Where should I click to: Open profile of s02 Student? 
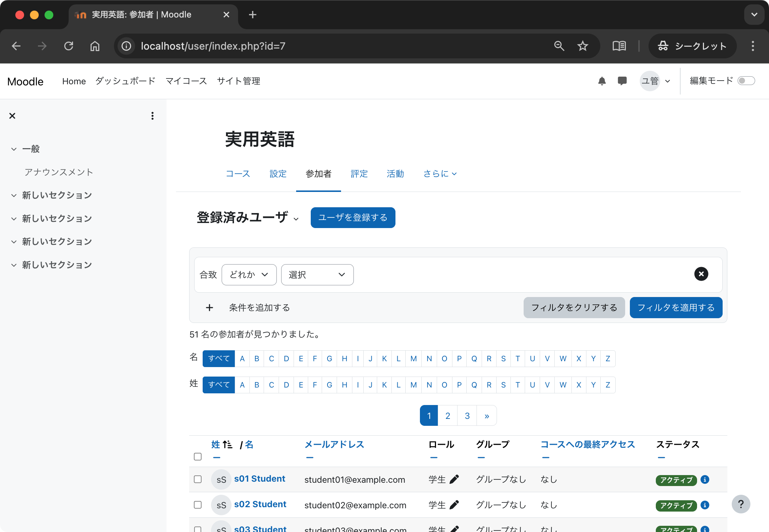pyautogui.click(x=260, y=504)
